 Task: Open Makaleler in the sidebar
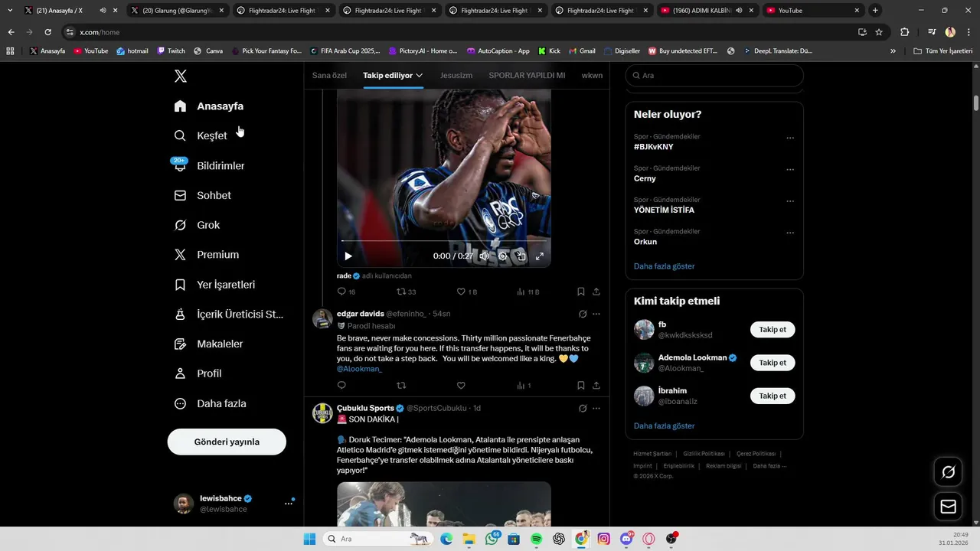click(209, 344)
